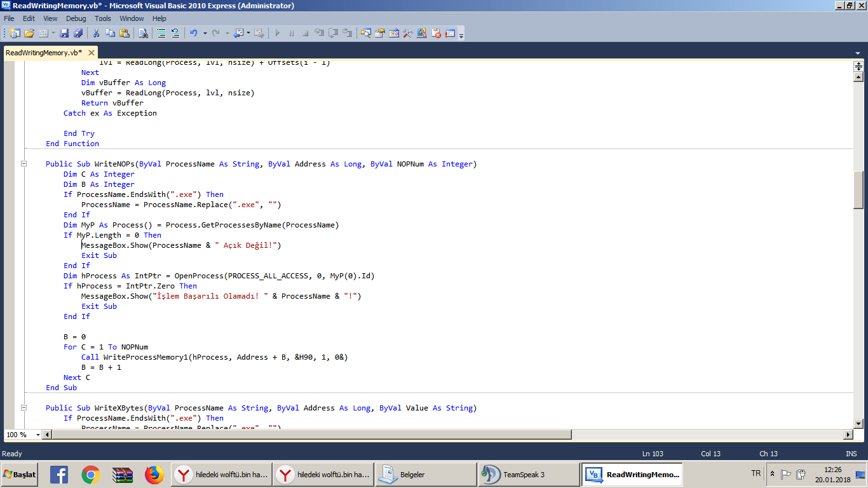The width and height of the screenshot is (868, 488).
Task: Click the Stop Debugging square icon
Action: [x=306, y=33]
